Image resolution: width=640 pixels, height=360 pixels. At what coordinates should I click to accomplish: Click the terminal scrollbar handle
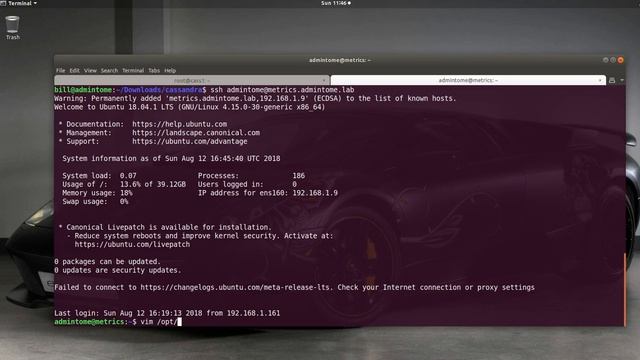click(624, 289)
